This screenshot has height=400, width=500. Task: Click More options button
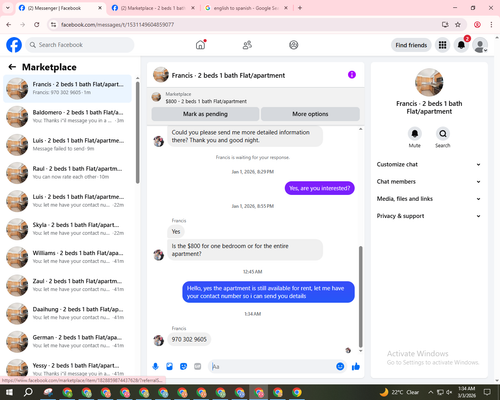click(310, 114)
